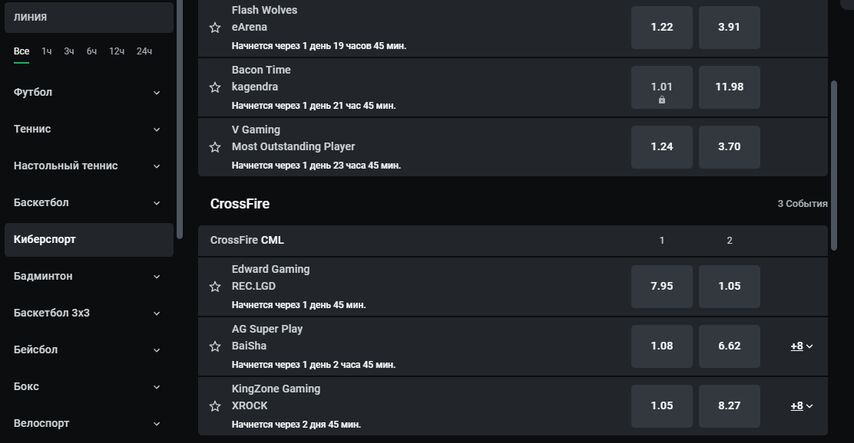The height and width of the screenshot is (443, 854).
Task: Expand the Футбол category
Action: click(x=156, y=93)
